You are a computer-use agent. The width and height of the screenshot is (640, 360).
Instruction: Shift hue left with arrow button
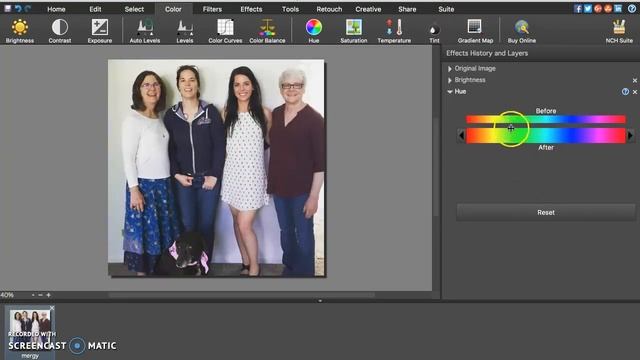point(462,136)
